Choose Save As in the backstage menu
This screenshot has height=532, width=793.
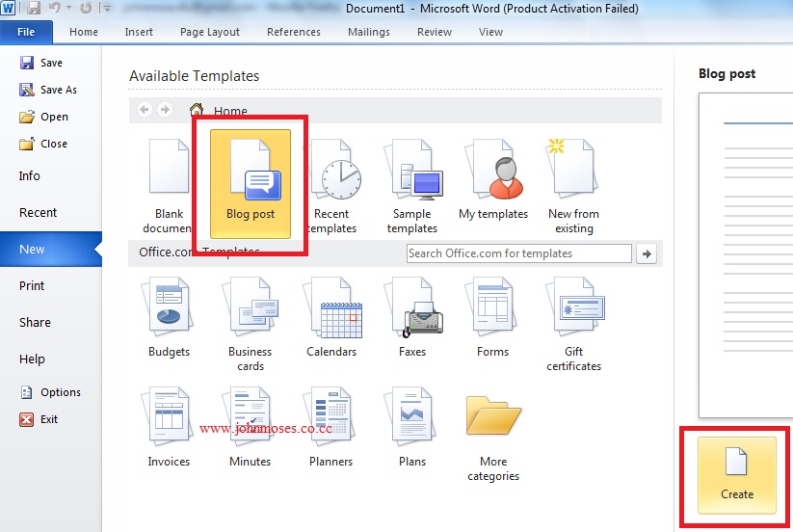click(x=48, y=90)
